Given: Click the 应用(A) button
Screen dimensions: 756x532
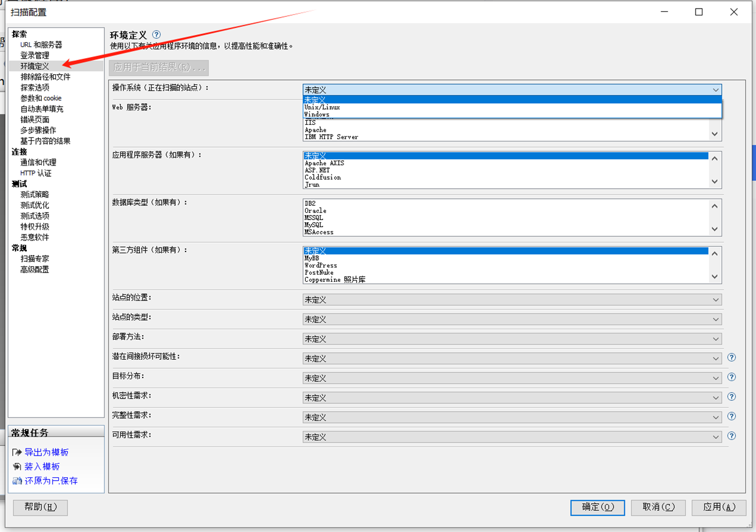Looking at the screenshot, I should tap(718, 507).
